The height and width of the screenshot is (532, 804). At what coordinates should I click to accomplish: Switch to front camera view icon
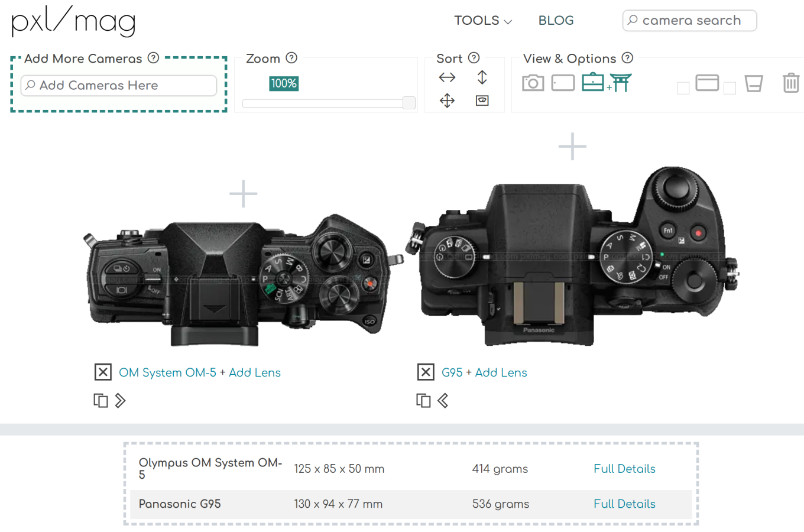[533, 83]
